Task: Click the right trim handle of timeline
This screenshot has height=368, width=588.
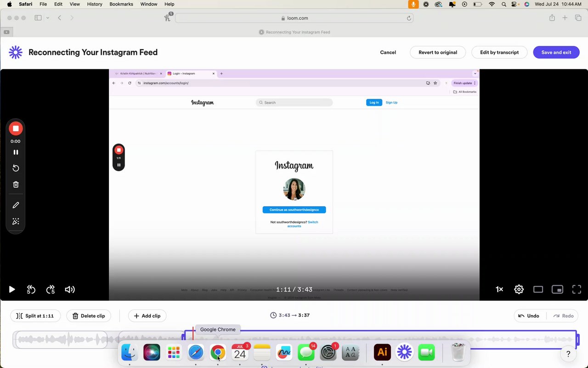Action: [577, 340]
